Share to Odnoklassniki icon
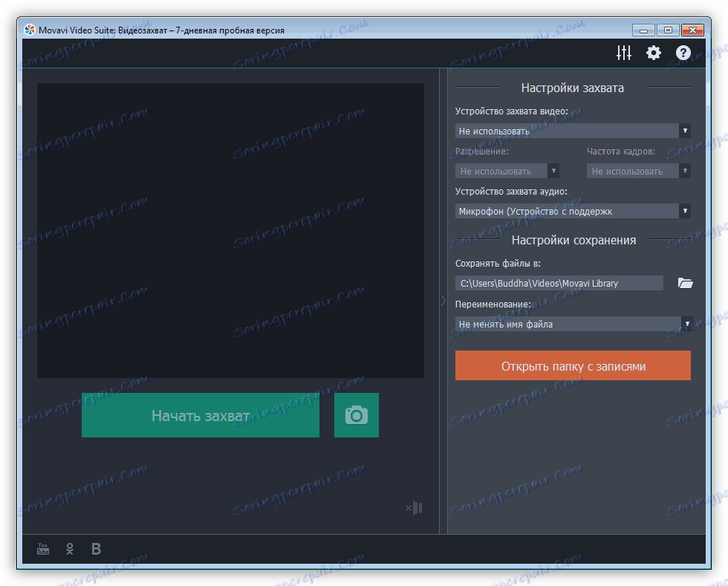This screenshot has width=728, height=586. tap(70, 549)
